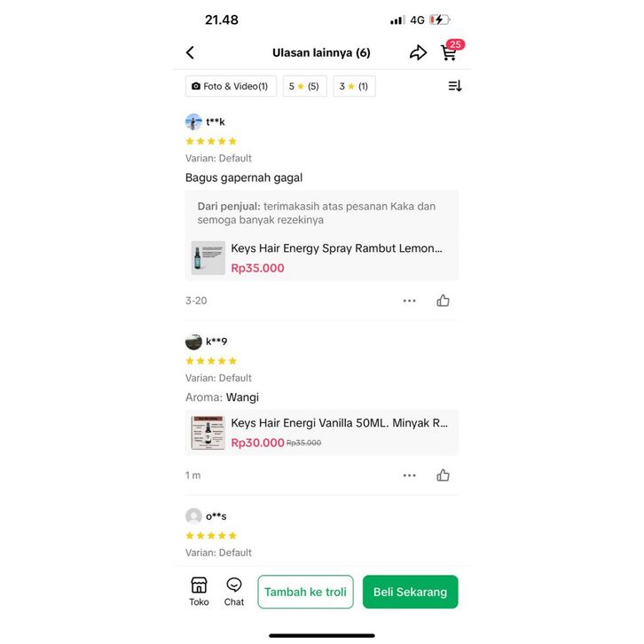
Task: Open the shopping cart with 25 items
Action: point(451,51)
